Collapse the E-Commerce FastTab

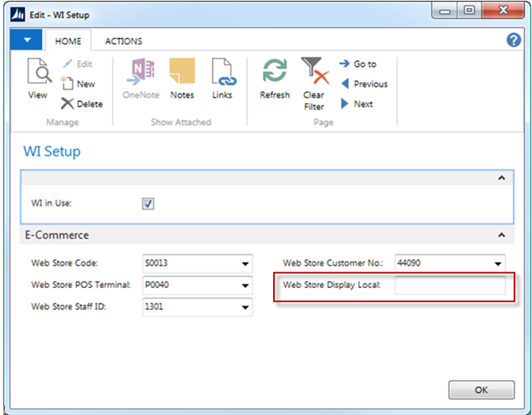tap(502, 235)
